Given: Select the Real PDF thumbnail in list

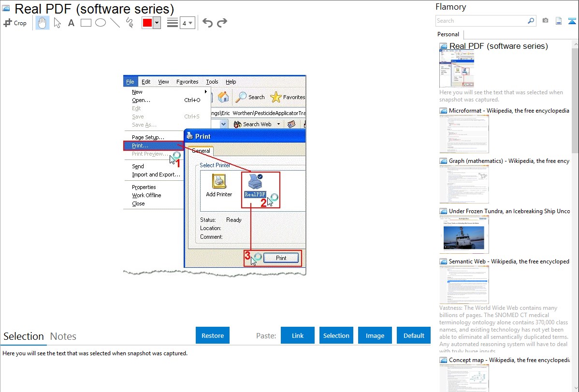Looking at the screenshot, I should 457,69.
